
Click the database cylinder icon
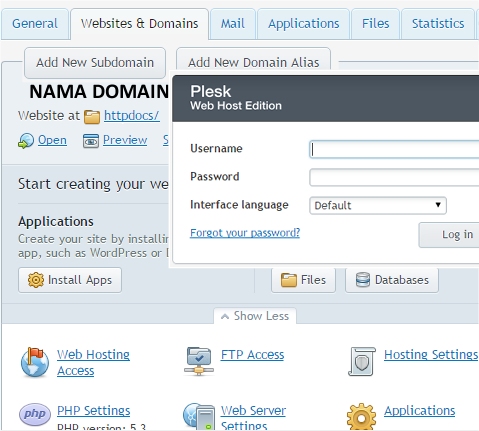click(363, 280)
